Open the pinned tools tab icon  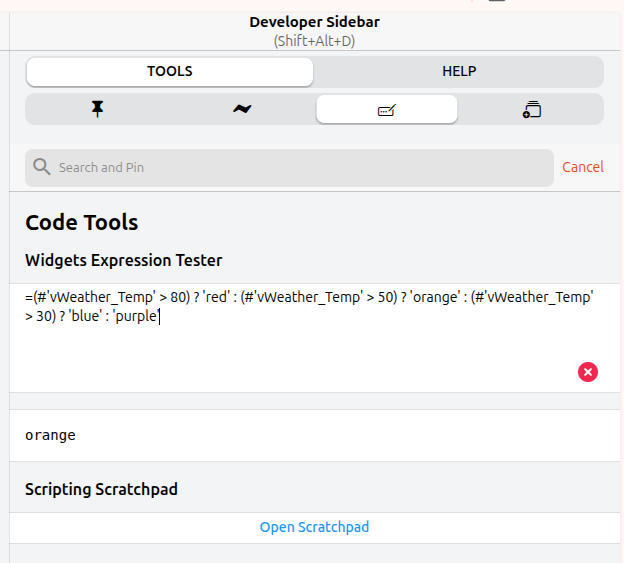(97, 109)
